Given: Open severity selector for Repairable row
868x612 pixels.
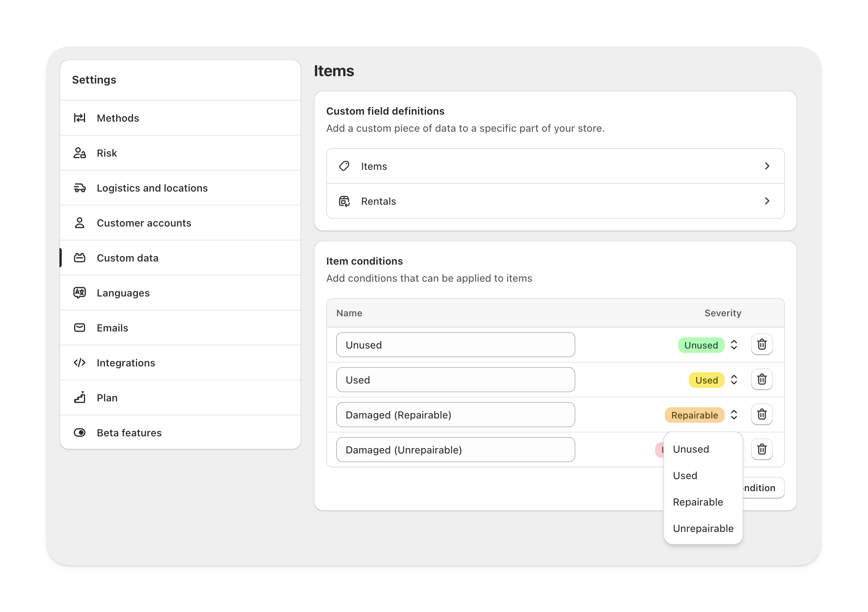Looking at the screenshot, I should coord(734,415).
